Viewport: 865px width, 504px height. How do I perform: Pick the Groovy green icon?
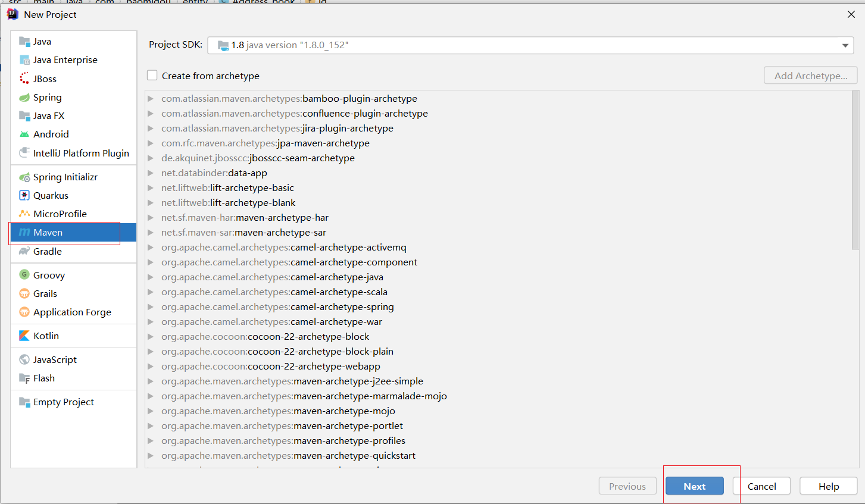24,275
